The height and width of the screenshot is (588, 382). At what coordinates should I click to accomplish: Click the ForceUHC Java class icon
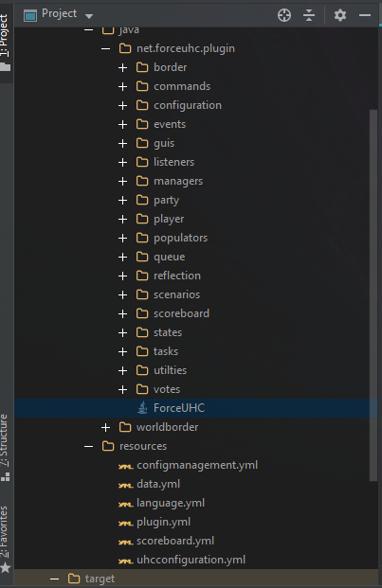coord(142,408)
